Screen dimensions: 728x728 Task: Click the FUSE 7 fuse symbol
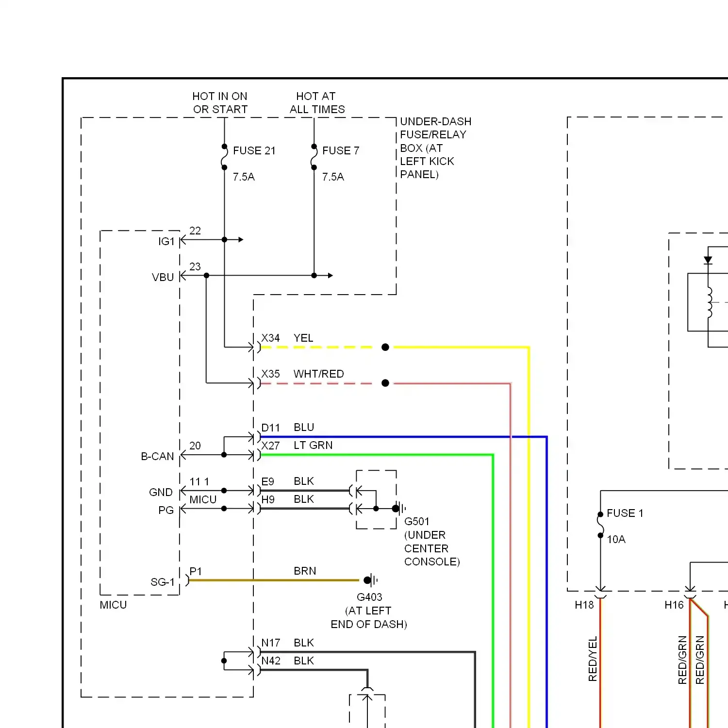click(x=314, y=157)
